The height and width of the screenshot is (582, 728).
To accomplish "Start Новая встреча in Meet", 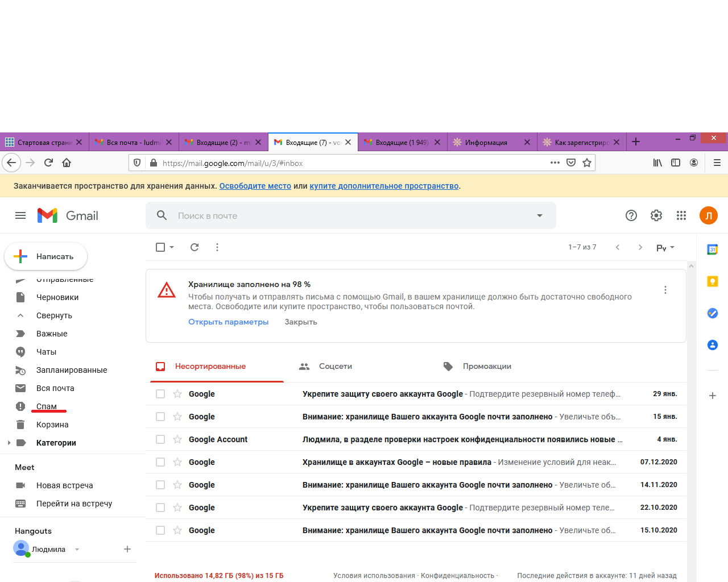I will [x=65, y=485].
